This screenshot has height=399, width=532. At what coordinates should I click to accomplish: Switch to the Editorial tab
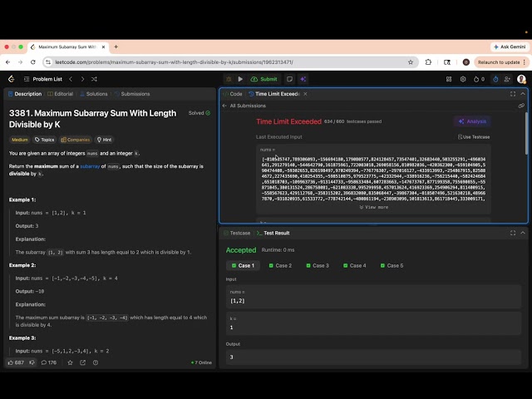pyautogui.click(x=61, y=94)
